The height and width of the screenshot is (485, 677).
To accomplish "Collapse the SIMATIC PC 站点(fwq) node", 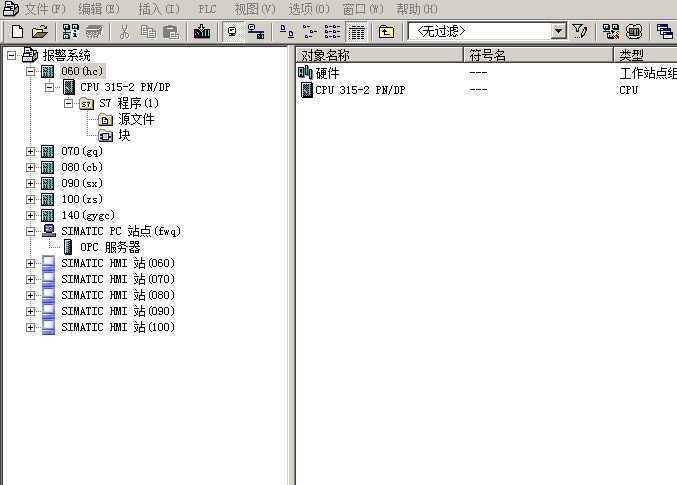I will (x=30, y=231).
